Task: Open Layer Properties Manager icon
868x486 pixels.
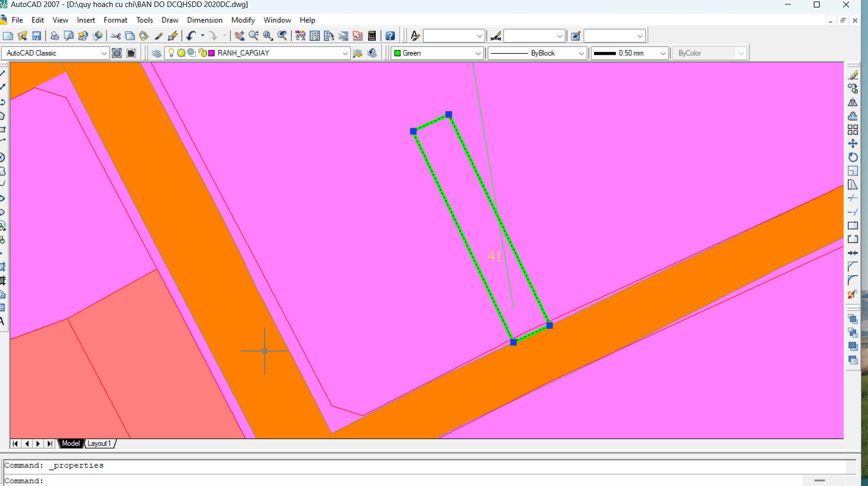Action: 157,53
